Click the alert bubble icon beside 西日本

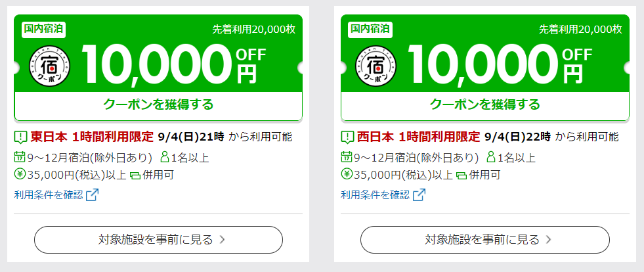point(347,137)
